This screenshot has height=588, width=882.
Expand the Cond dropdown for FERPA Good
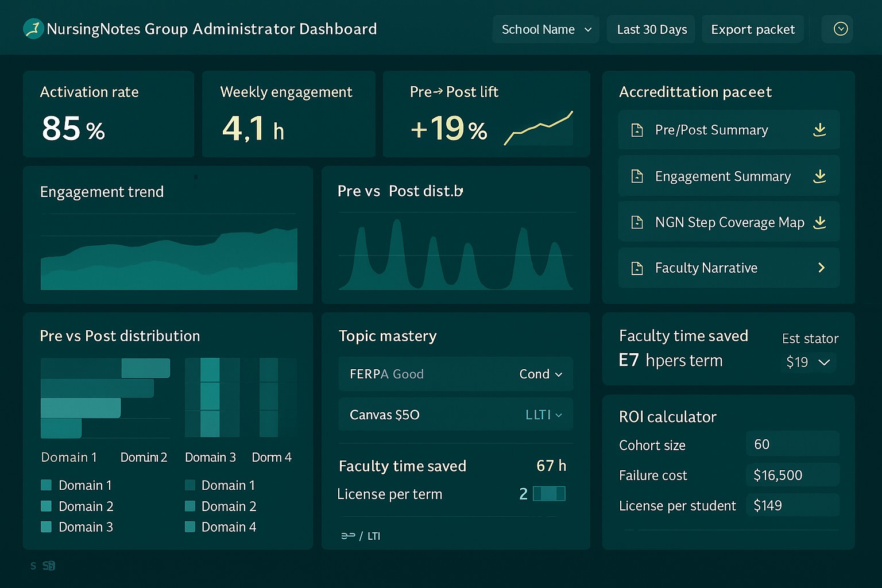tap(541, 374)
